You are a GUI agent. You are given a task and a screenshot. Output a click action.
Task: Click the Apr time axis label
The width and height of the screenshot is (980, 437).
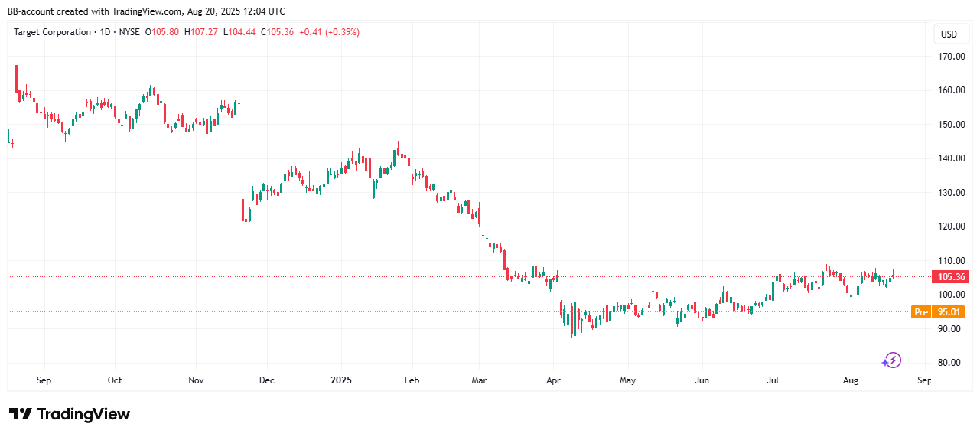pyautogui.click(x=552, y=380)
